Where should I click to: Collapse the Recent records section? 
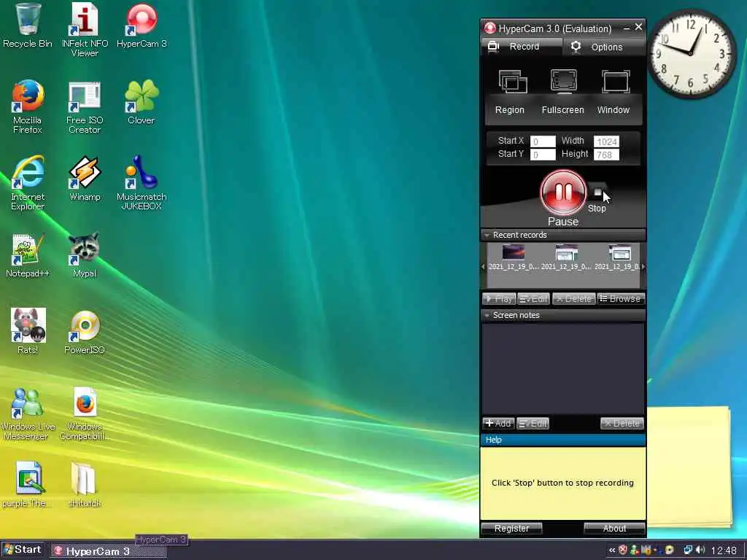(x=487, y=236)
